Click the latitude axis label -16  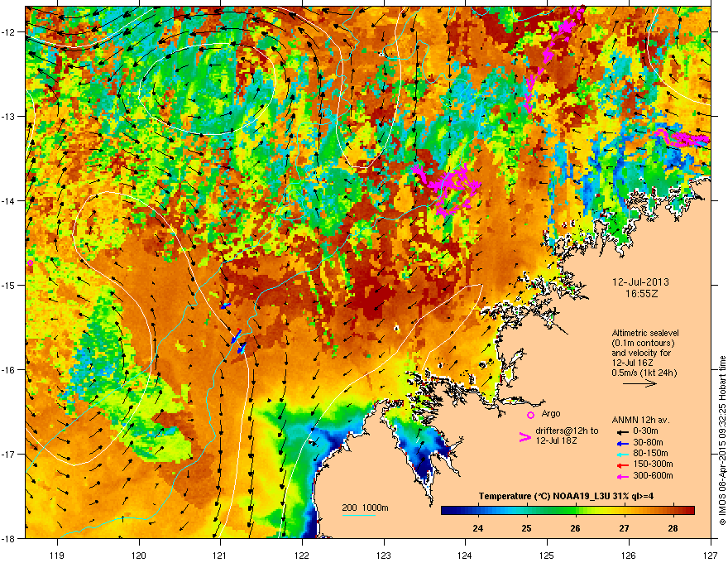coord(9,370)
